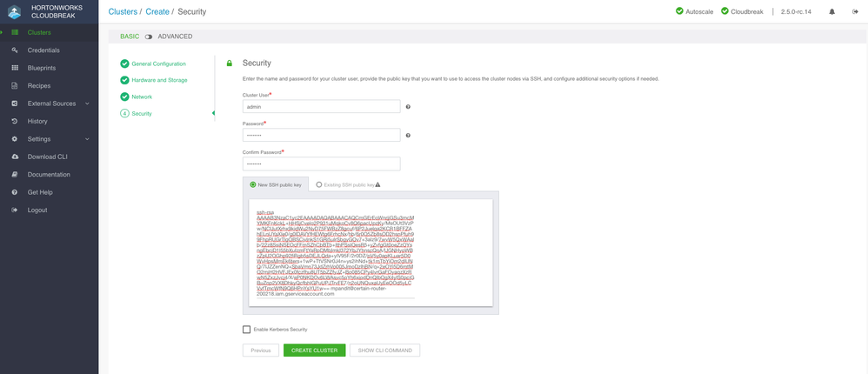The height and width of the screenshot is (374, 868).
Task: Click the green lock icon by Security
Action: click(x=230, y=63)
